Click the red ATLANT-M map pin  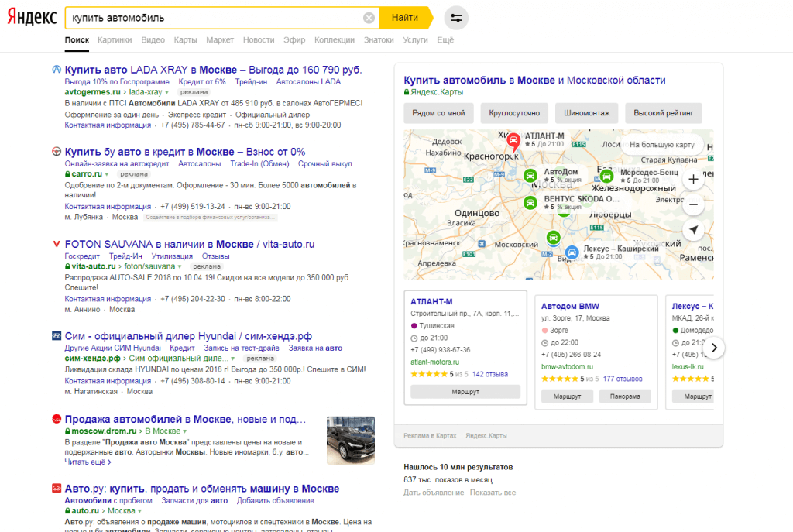click(513, 141)
